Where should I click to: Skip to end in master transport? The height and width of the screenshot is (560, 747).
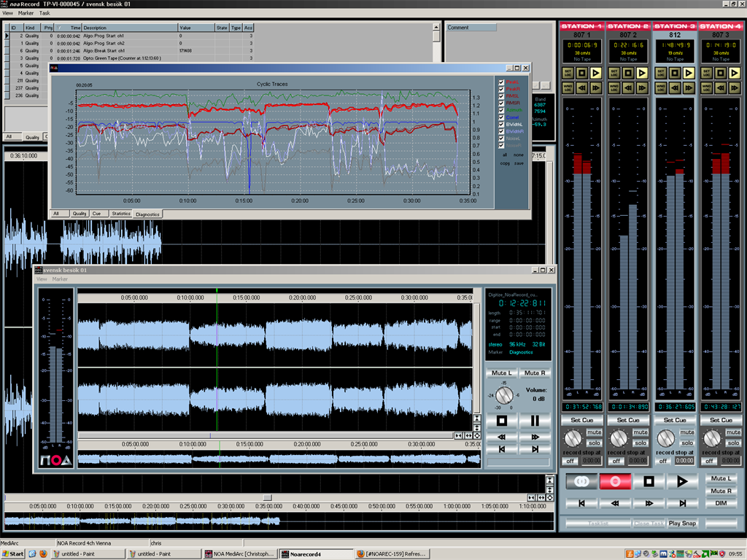click(683, 503)
